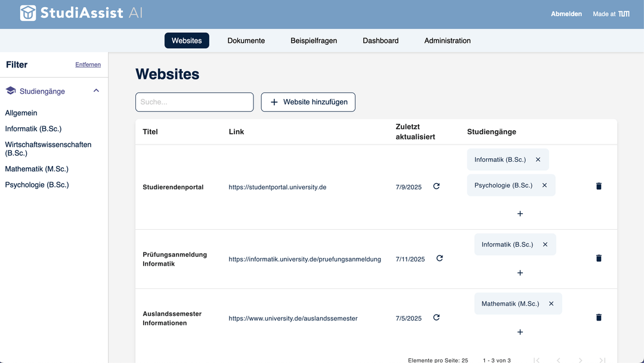Viewport: 644px width, 363px height.
Task: Click Website hinzufügen
Action: point(308,101)
